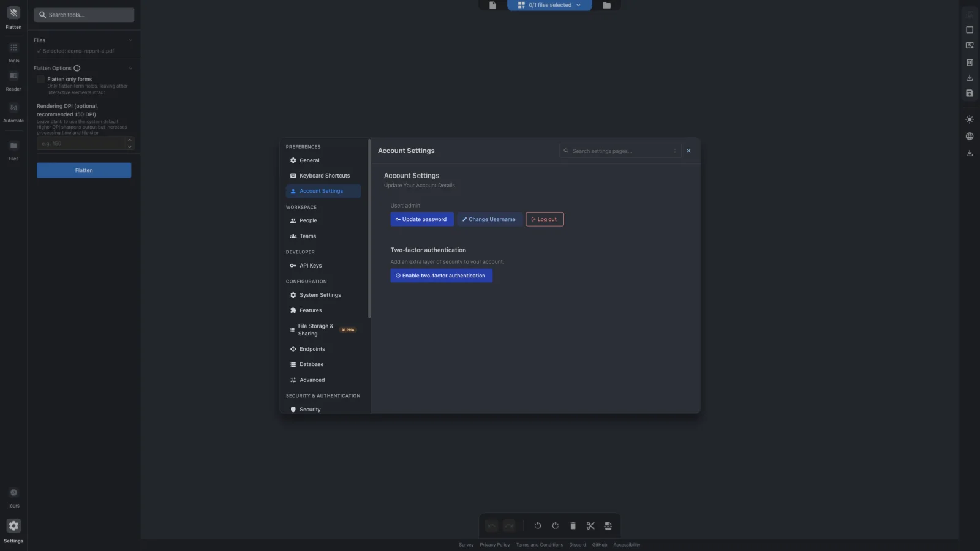This screenshot has width=980, height=551.
Task: Open the Survey footer link
Action: pyautogui.click(x=466, y=545)
